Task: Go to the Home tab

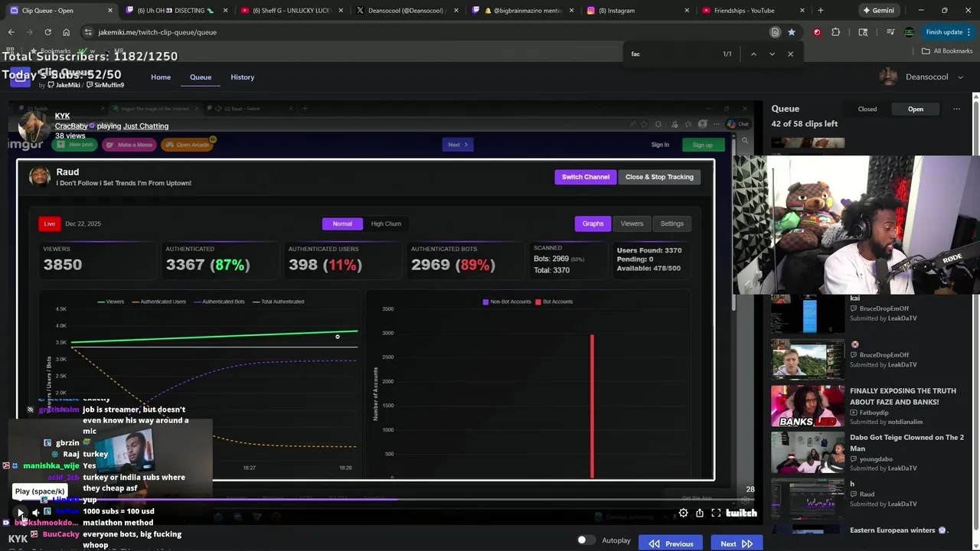Action: (x=161, y=77)
